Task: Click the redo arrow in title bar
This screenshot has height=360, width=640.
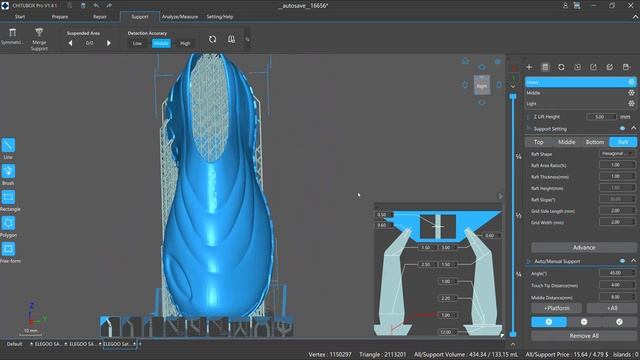Action: 109,6
